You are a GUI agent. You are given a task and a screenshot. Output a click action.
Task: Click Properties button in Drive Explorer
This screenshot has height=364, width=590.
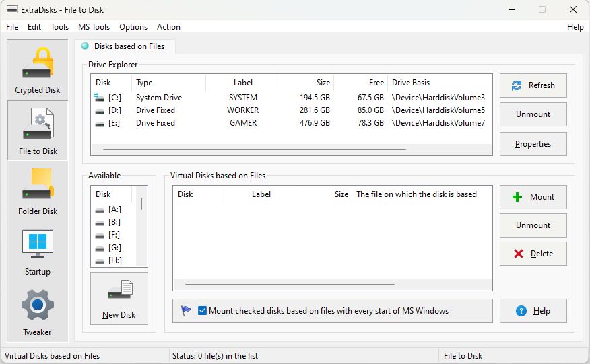(533, 144)
